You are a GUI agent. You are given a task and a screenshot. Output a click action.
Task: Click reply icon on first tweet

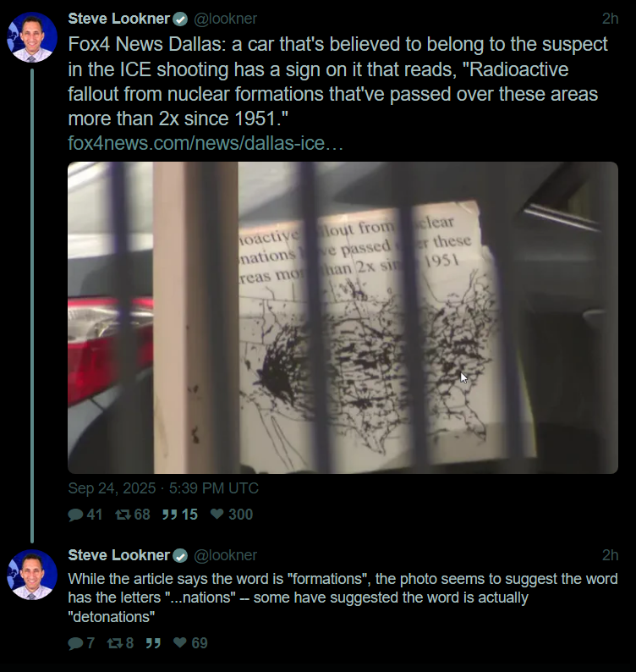click(76, 515)
